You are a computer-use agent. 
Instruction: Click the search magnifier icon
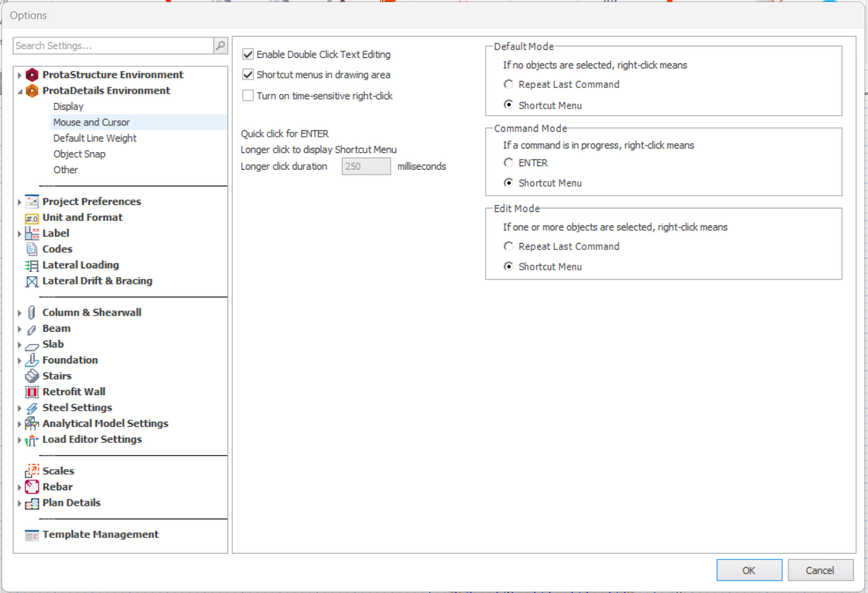point(220,46)
